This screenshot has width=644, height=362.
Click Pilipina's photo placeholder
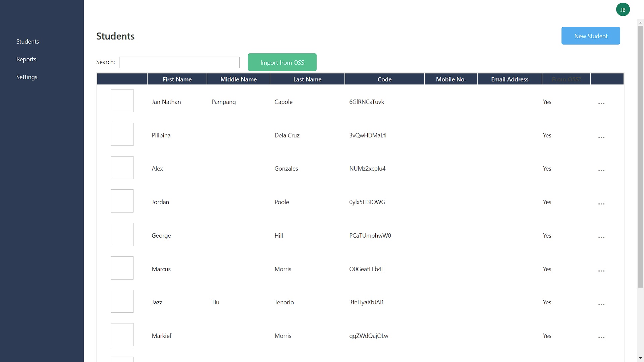click(122, 134)
